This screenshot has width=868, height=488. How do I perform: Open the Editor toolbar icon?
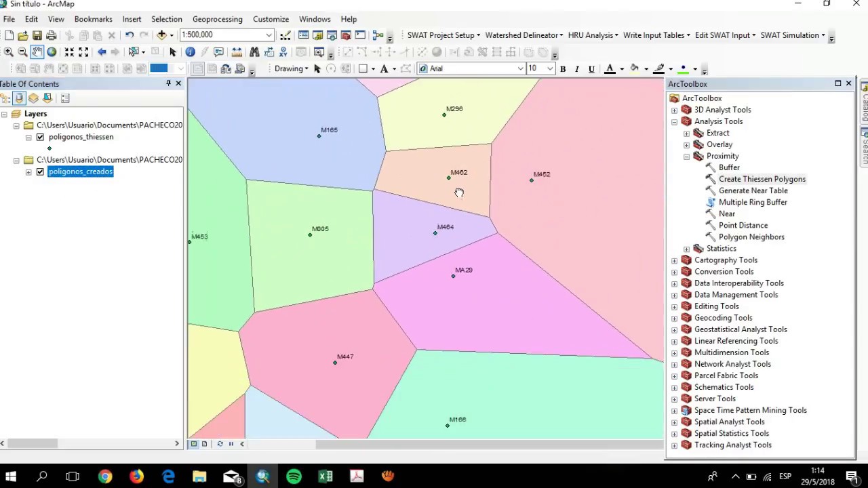pyautogui.click(x=285, y=35)
